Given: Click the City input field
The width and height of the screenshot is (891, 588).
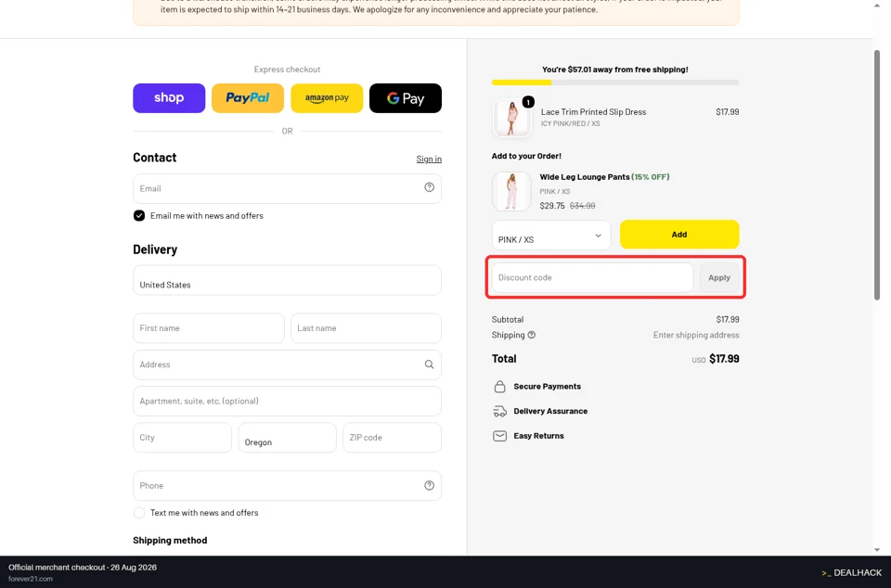Looking at the screenshot, I should pyautogui.click(x=183, y=438).
